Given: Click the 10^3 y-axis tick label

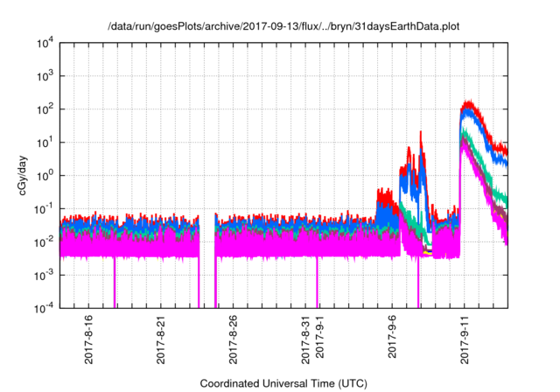Looking at the screenshot, I should (x=45, y=76).
